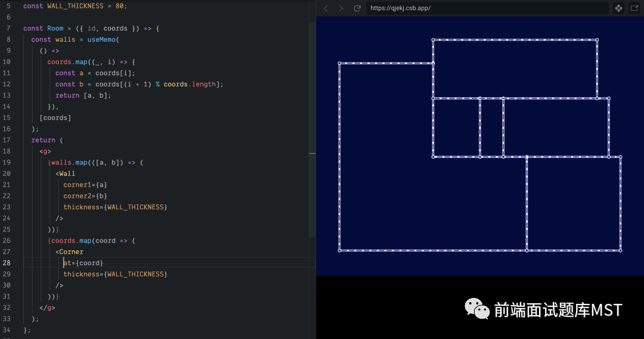
Task: Click the 'const WALL_THICKNESS = 80;' line
Action: pos(75,6)
